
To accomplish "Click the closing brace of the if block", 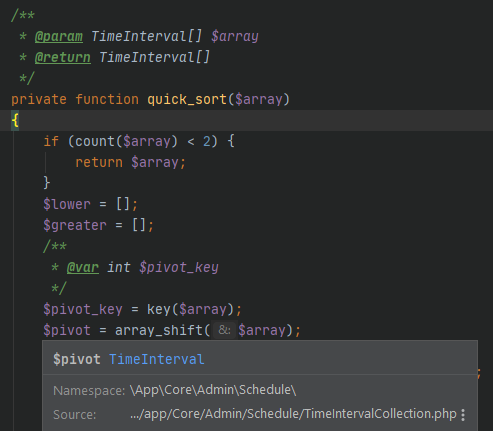I will pyautogui.click(x=47, y=183).
